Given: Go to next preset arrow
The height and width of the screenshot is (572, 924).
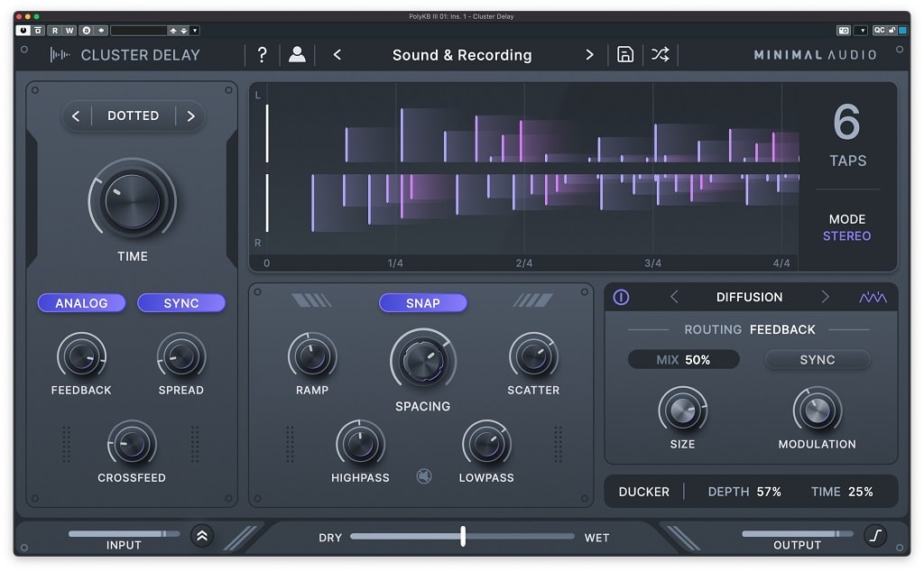Looking at the screenshot, I should [x=589, y=55].
